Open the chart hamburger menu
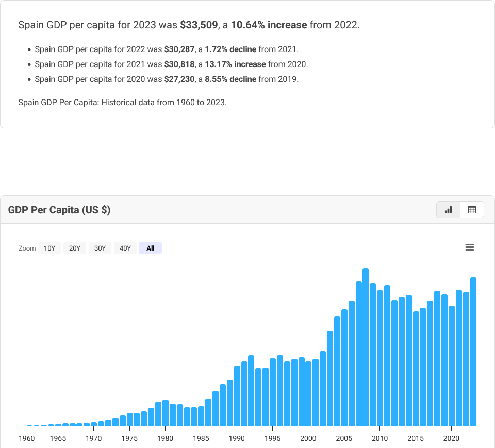The height and width of the screenshot is (448, 495). [470, 247]
